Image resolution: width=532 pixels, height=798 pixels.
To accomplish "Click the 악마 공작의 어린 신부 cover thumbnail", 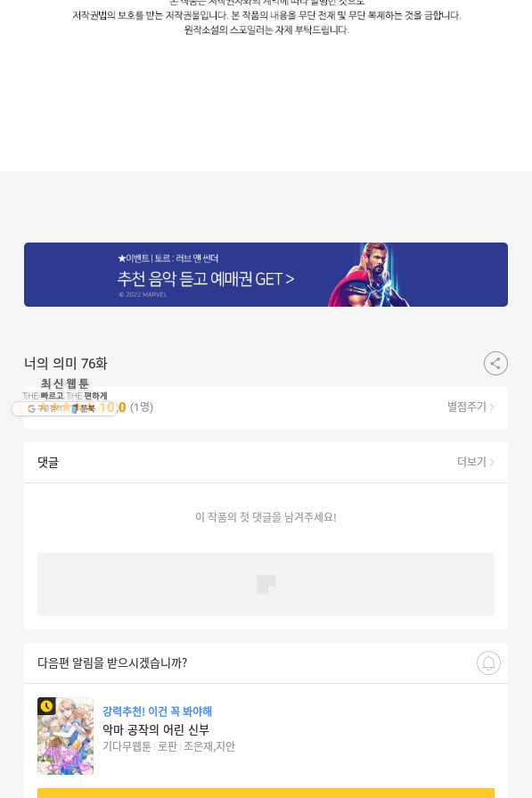I will click(66, 736).
